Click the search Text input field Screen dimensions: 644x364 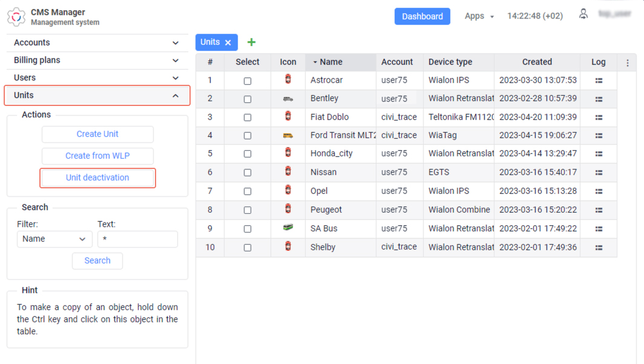(137, 239)
